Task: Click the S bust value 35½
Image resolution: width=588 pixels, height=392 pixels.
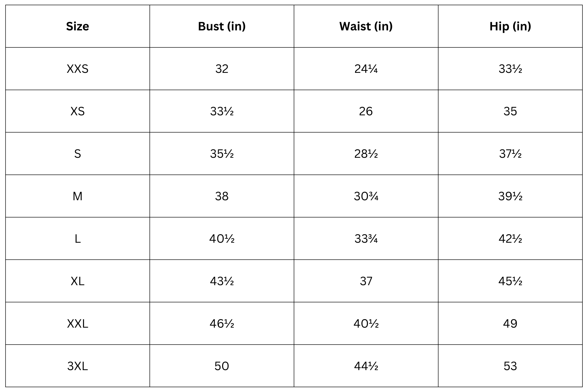Action: click(222, 154)
